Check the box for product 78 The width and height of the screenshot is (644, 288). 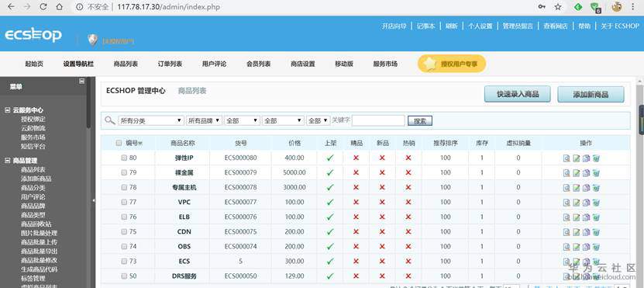click(124, 188)
